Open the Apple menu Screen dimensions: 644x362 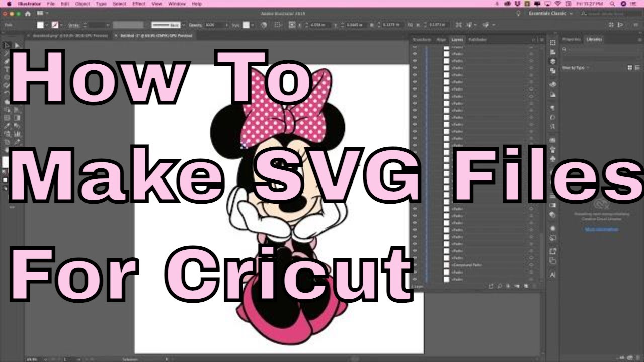point(8,4)
